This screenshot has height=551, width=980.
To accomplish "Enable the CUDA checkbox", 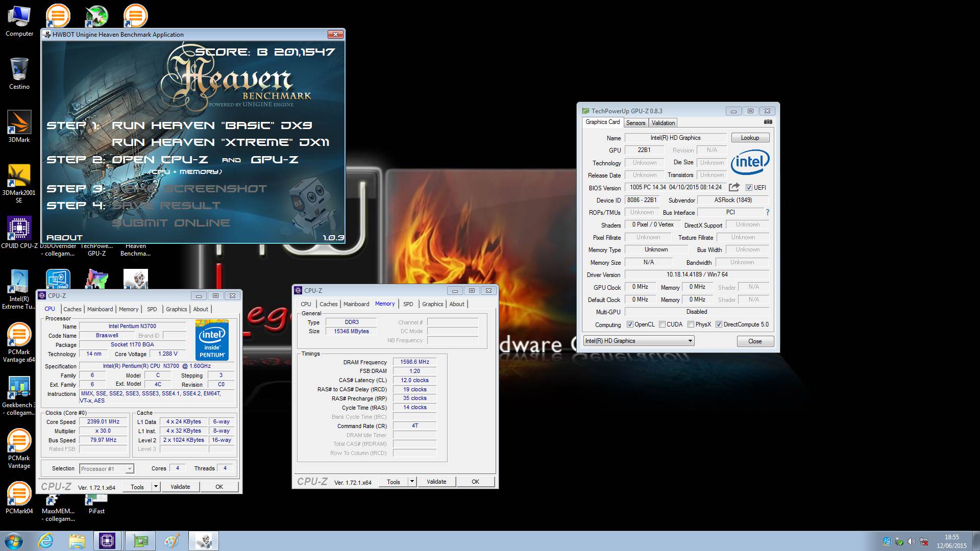I will tap(662, 324).
